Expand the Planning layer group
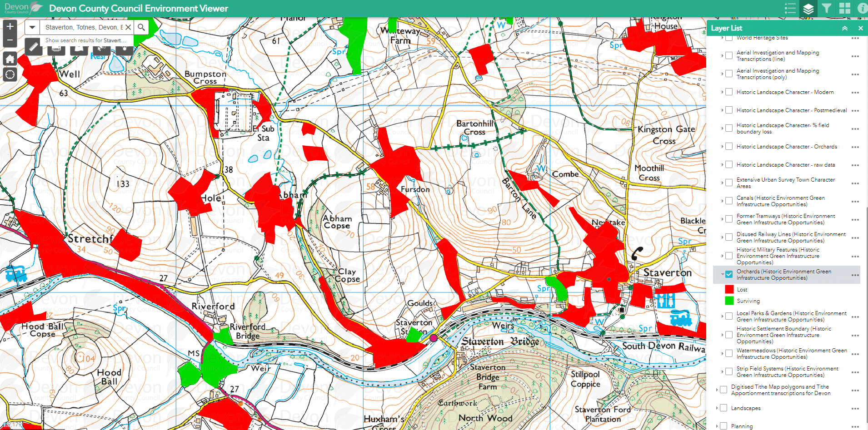 tap(717, 426)
